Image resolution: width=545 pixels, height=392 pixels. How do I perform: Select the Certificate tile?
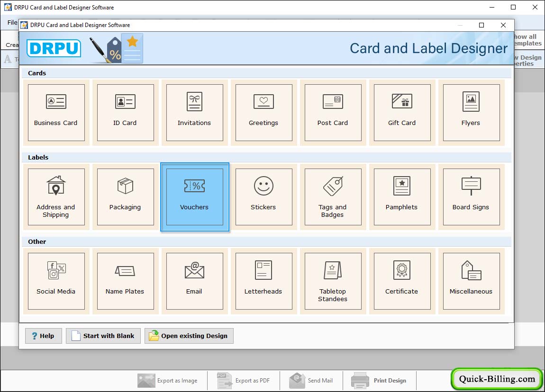pyautogui.click(x=402, y=281)
